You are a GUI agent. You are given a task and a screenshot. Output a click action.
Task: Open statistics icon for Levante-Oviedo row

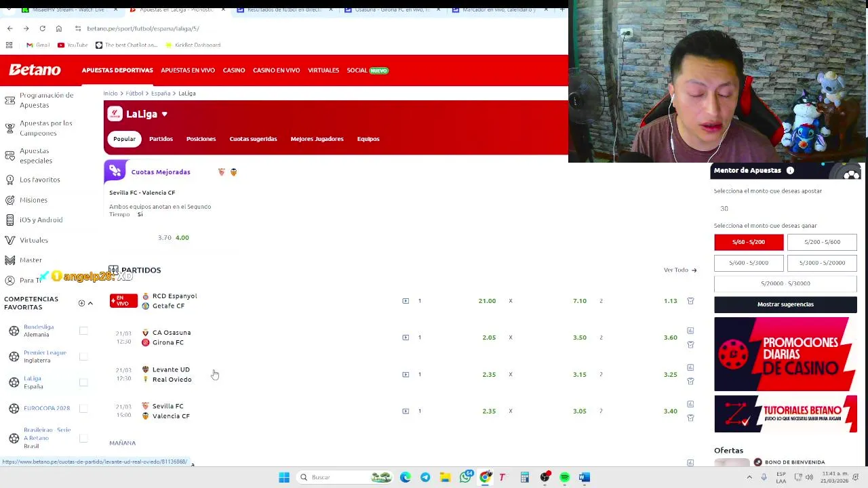tap(690, 367)
